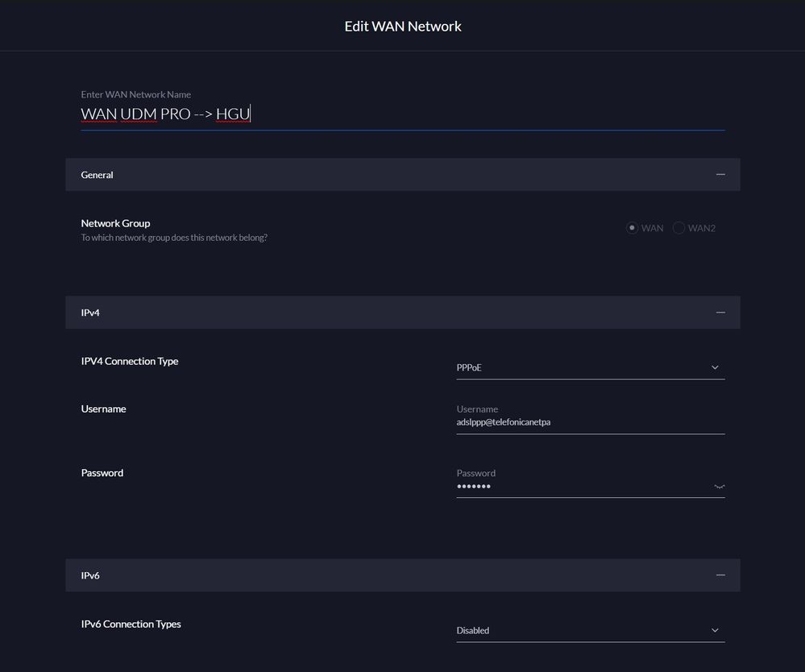Viewport: 805px width, 672px height.
Task: Click the IPv4 section header label
Action: click(90, 313)
